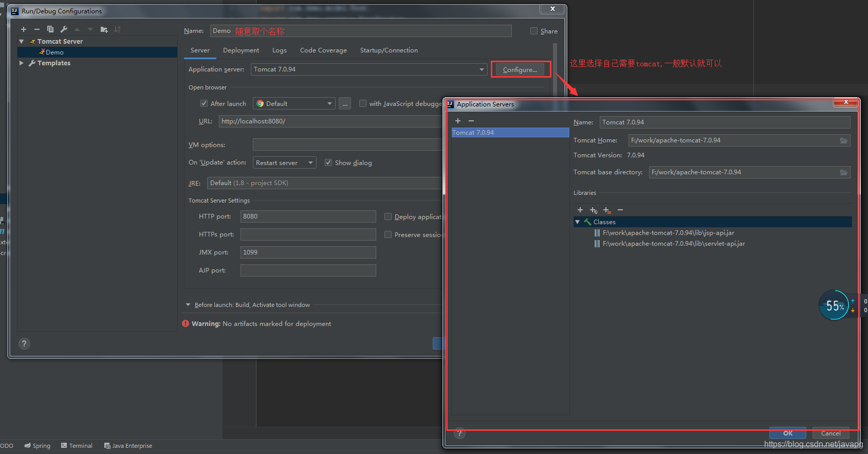Move configuration down arrow icon

point(90,29)
